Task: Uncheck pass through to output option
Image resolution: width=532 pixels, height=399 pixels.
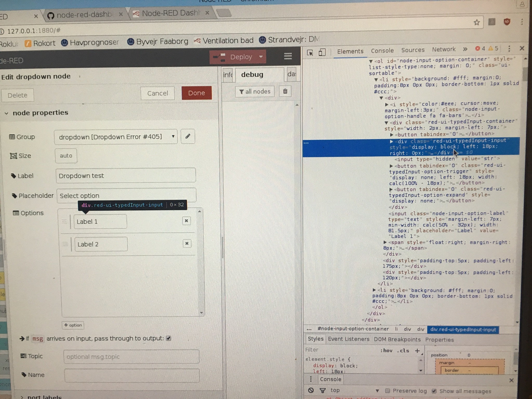Action: point(169,338)
